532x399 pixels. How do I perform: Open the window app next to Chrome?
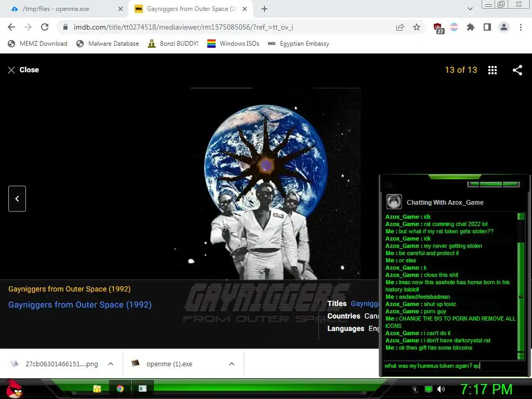tap(142, 389)
